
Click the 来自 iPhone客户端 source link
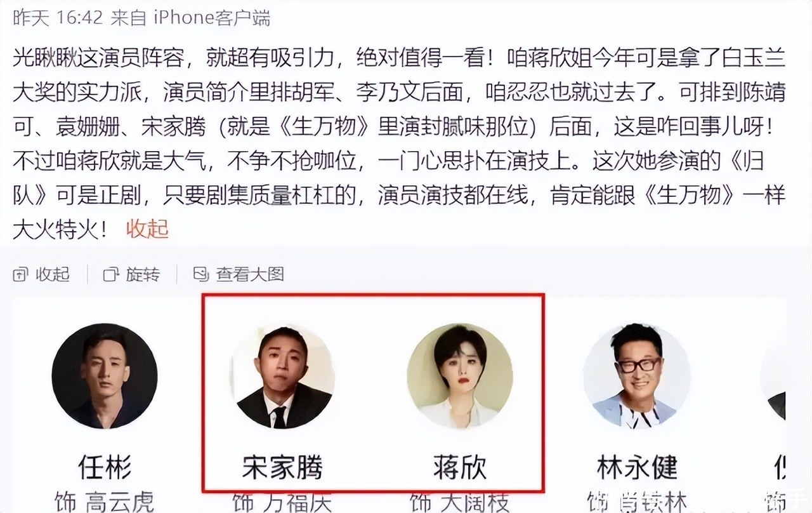click(191, 18)
